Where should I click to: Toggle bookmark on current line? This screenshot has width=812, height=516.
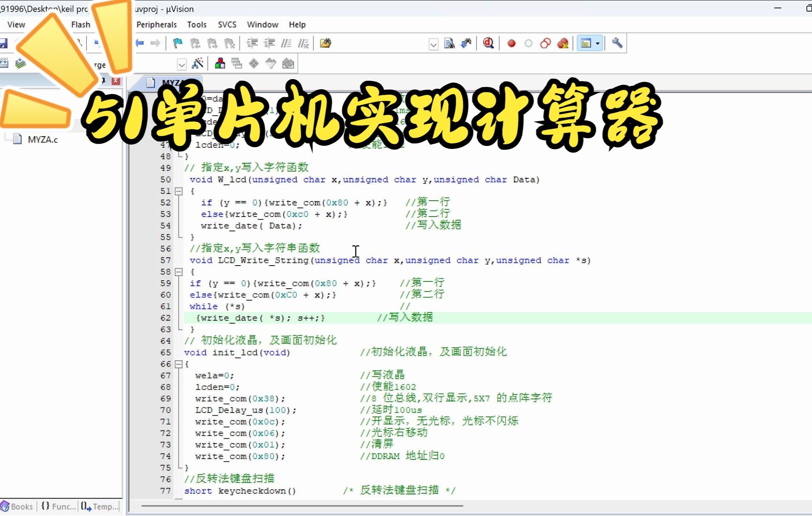178,43
